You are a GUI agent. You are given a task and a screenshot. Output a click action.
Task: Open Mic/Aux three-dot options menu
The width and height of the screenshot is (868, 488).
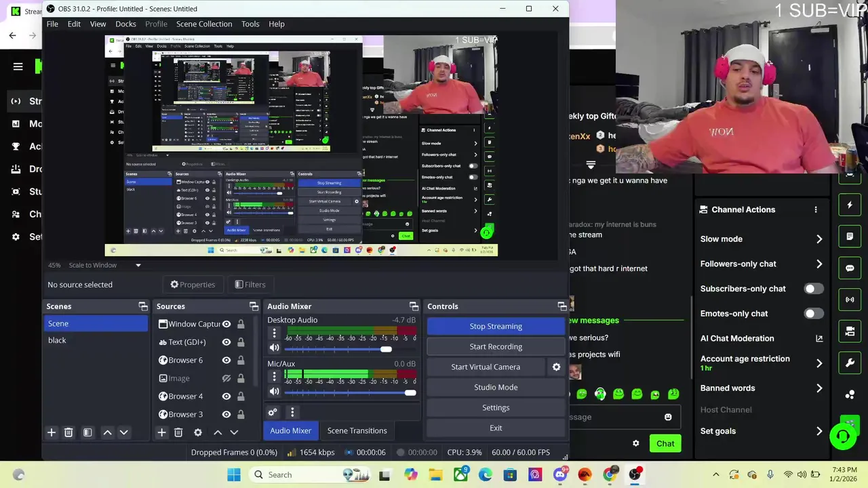coord(274,376)
